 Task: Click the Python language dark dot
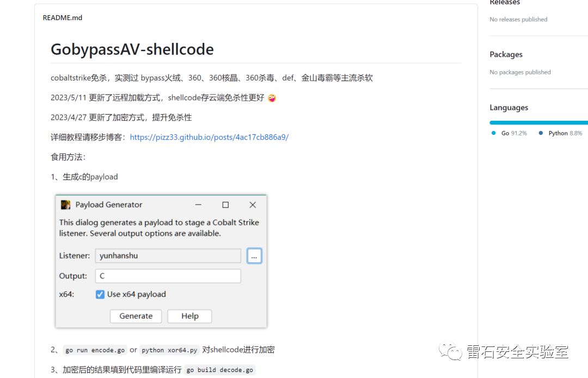[x=541, y=133]
